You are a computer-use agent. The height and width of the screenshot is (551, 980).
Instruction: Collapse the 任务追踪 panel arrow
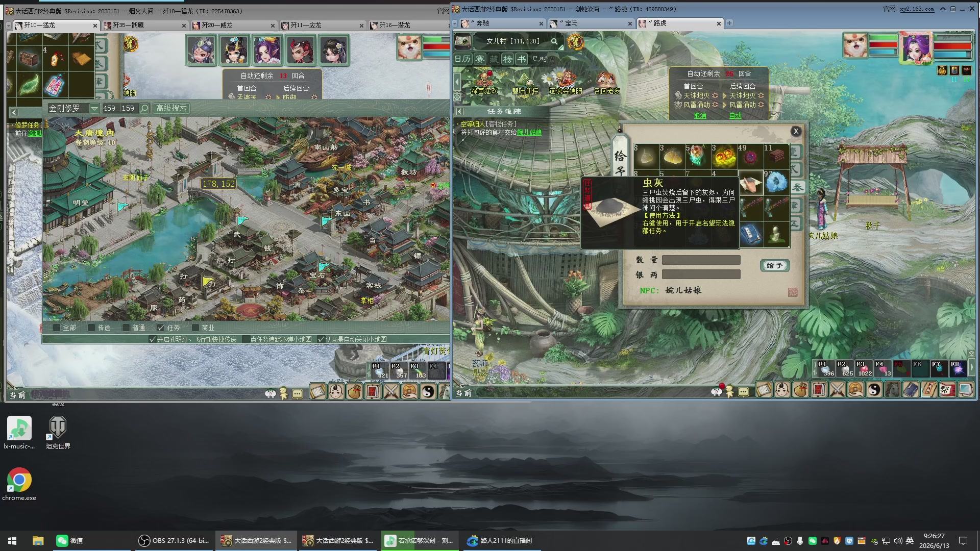460,111
